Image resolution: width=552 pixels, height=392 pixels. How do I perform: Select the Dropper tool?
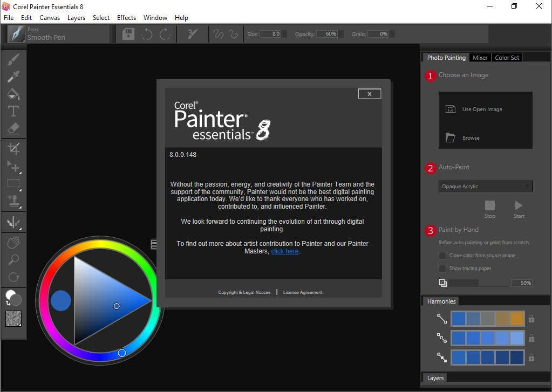[x=13, y=77]
